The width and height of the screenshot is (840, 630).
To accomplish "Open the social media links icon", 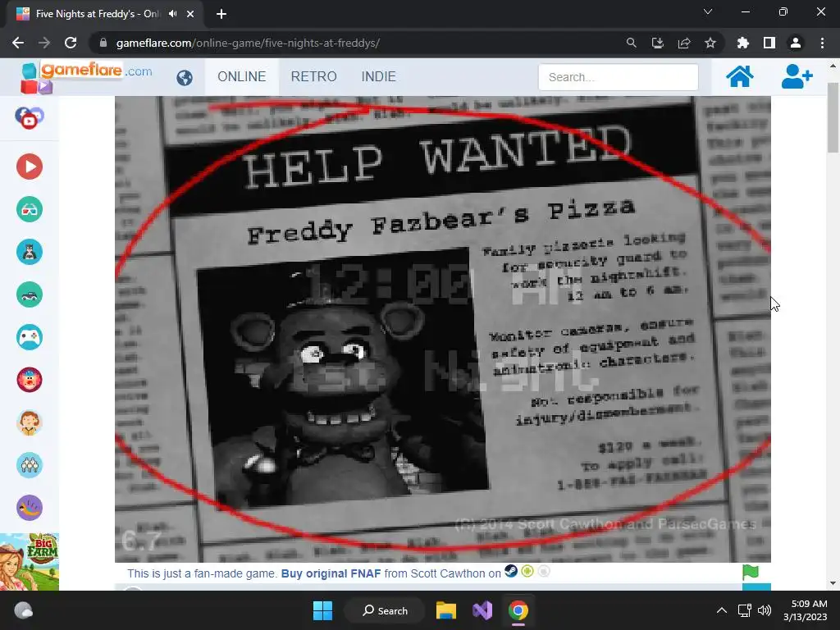I will pyautogui.click(x=30, y=118).
